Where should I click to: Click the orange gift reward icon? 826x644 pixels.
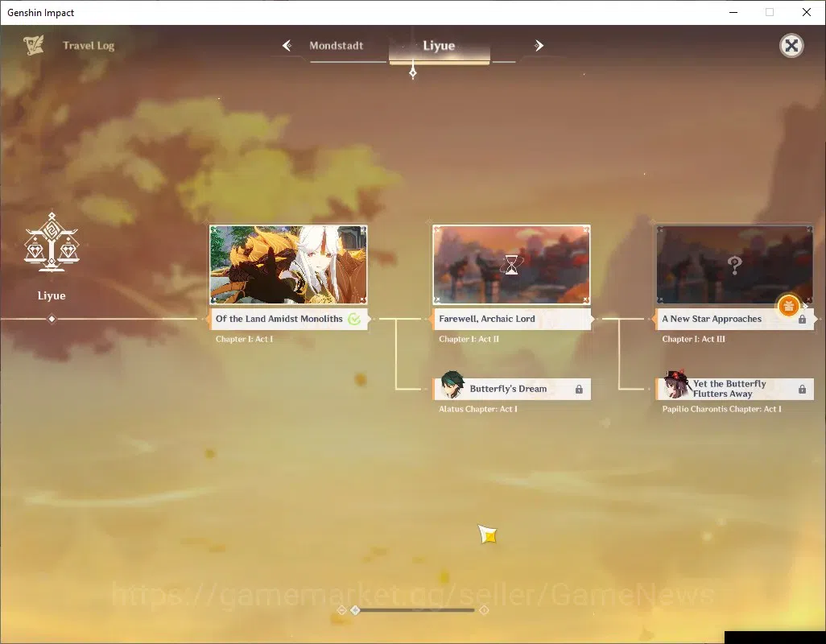(x=789, y=305)
